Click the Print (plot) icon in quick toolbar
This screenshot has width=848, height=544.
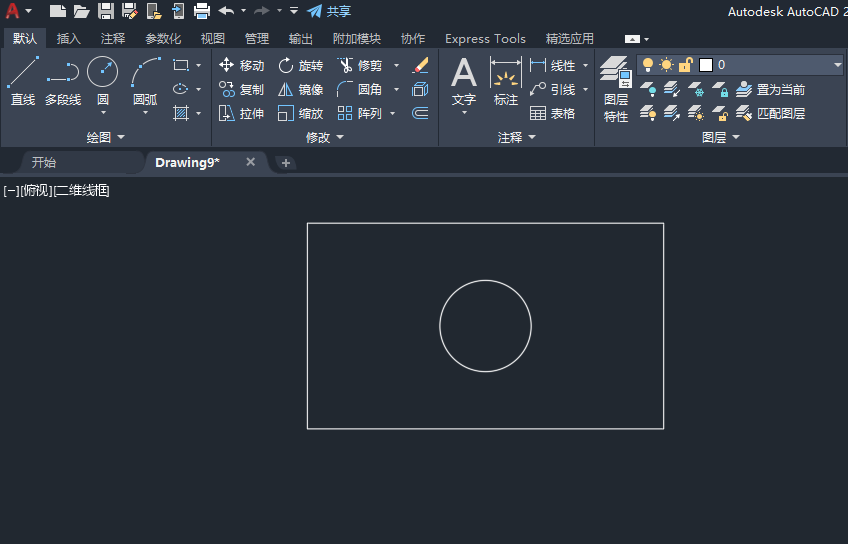pyautogui.click(x=201, y=11)
